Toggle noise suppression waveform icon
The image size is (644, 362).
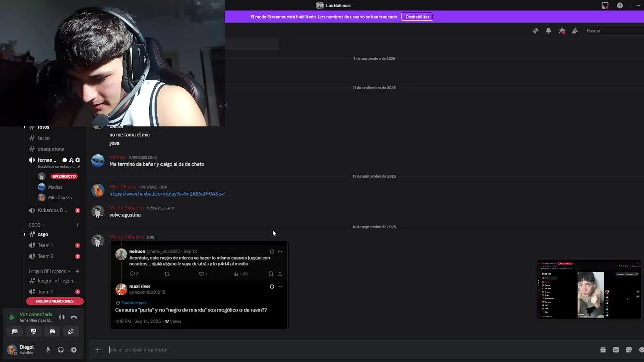62,317
